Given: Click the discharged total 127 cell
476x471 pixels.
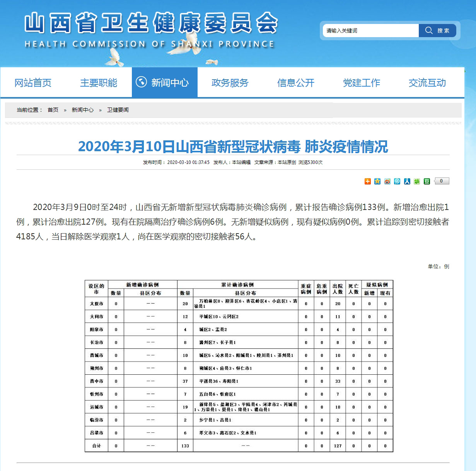Looking at the screenshot, I should pyautogui.click(x=338, y=446).
